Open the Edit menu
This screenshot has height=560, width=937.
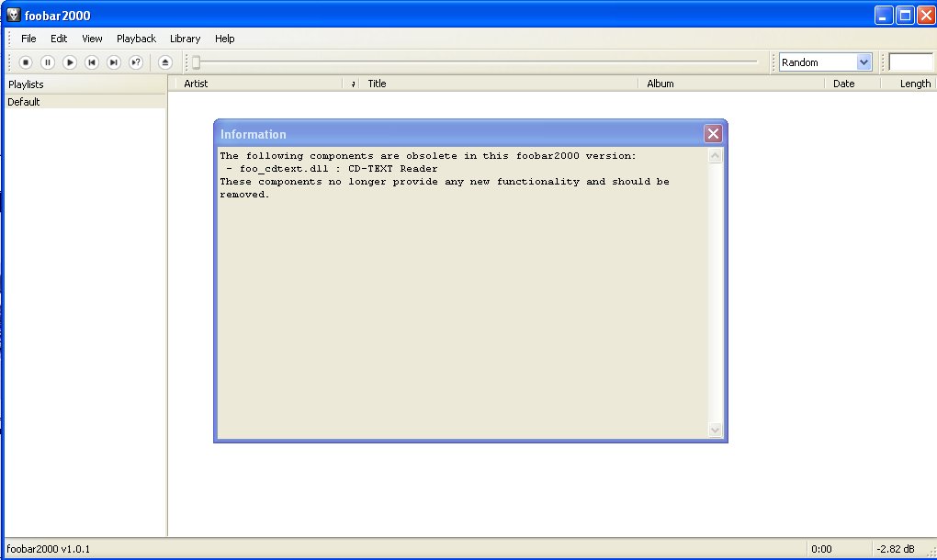[x=59, y=39]
